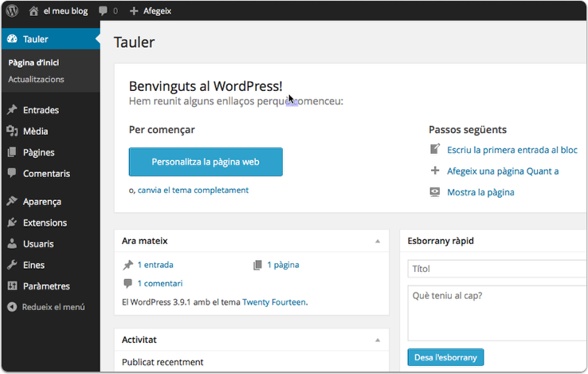Viewport: 588px width, 374px height.
Task: Open Afegeix una pàgina Quant a link
Action: pos(503,171)
